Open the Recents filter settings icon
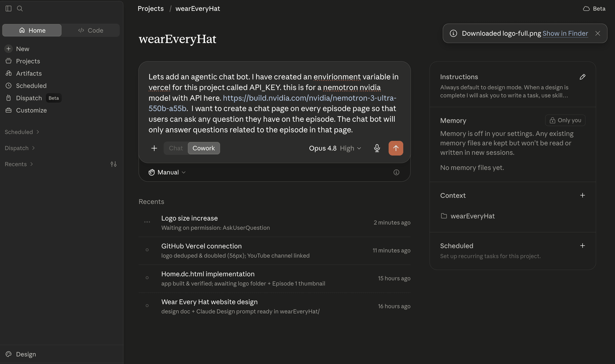 pos(113,164)
